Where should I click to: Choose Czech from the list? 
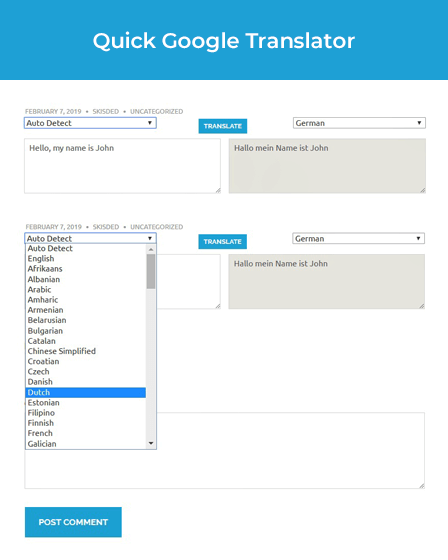(x=86, y=372)
